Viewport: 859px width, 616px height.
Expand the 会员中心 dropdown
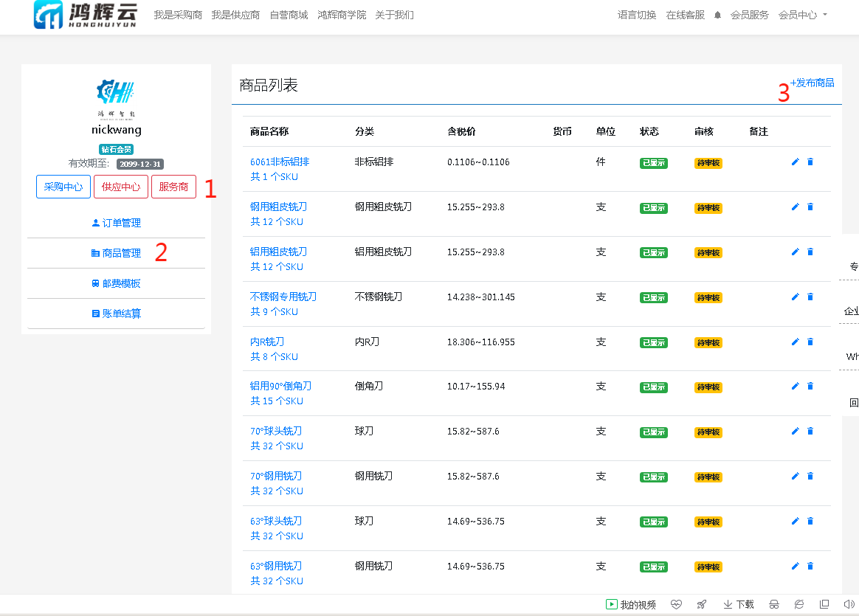[x=803, y=15]
